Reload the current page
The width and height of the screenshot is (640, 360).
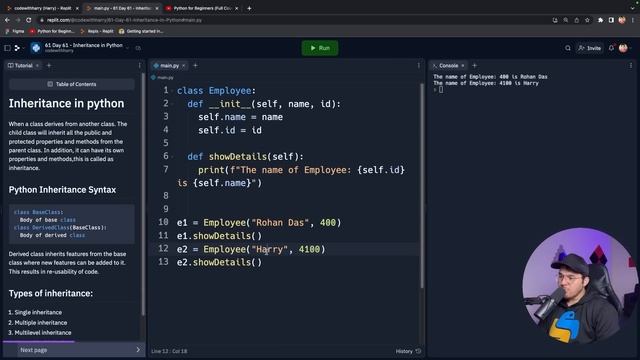coord(29,20)
